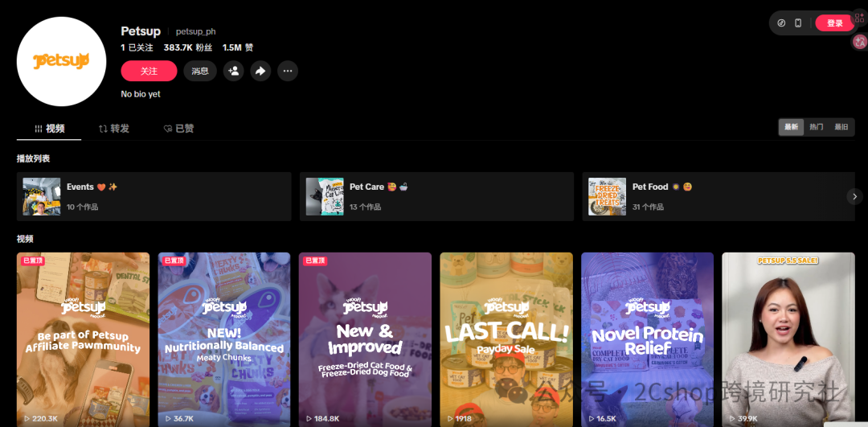Share the profile via arrow icon
This screenshot has width=868, height=427.
click(260, 71)
